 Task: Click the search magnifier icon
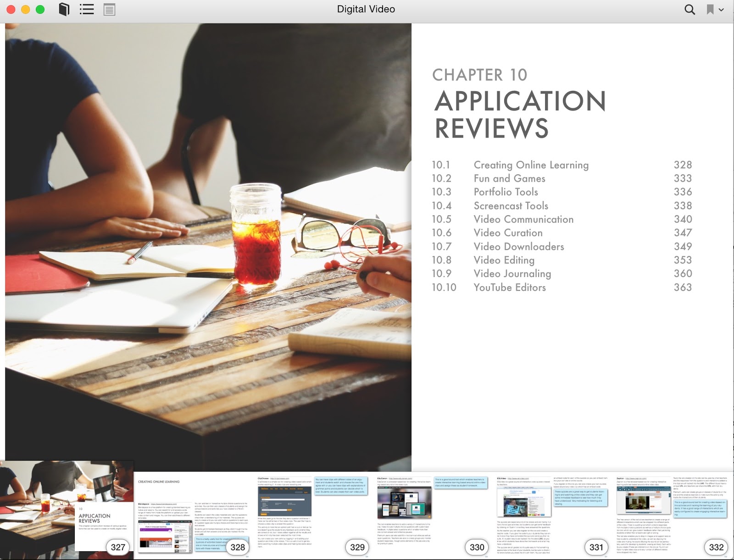689,9
